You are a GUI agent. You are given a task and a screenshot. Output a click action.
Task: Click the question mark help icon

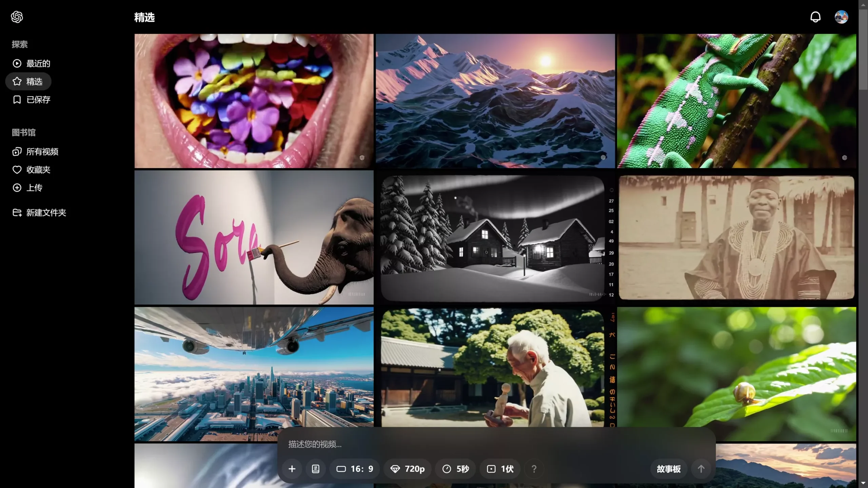[534, 469]
